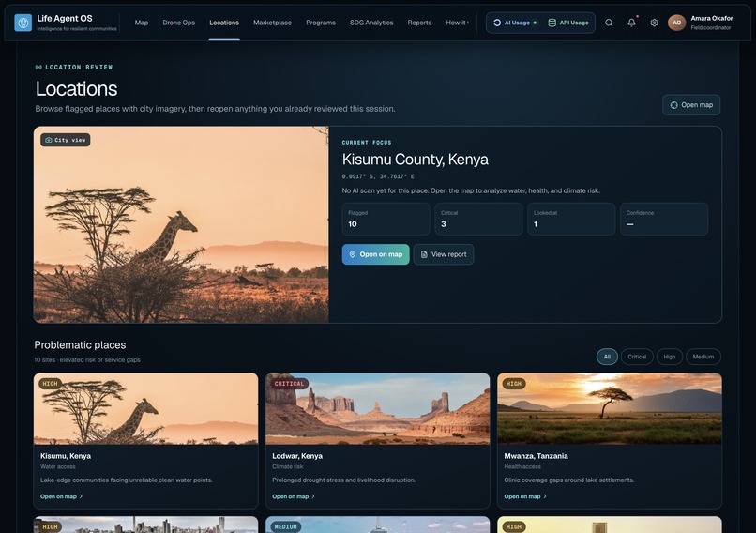Image resolution: width=756 pixels, height=533 pixels.
Task: Click the Lodwar desert card thumbnail
Action: tap(377, 409)
